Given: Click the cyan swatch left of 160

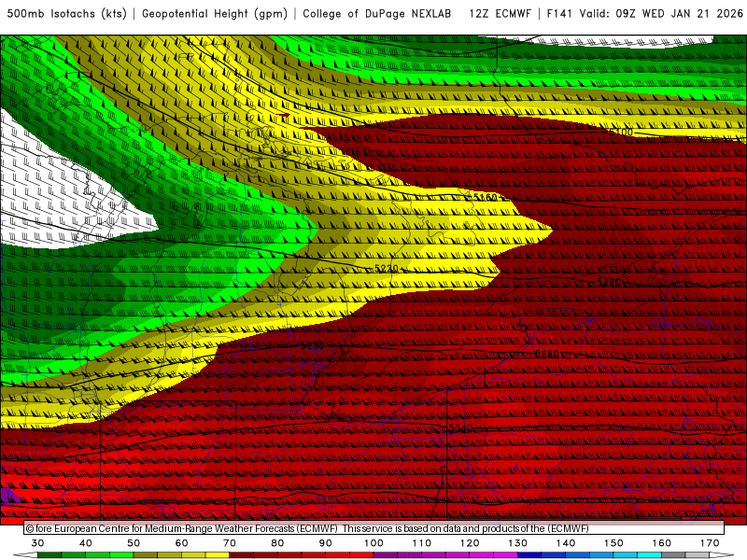Looking at the screenshot, I should (649, 555).
